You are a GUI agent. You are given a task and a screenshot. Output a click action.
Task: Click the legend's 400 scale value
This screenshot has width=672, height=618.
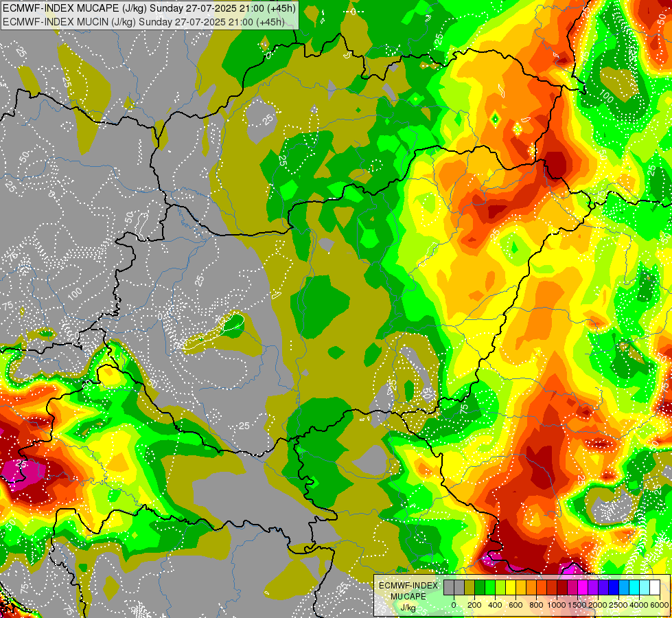[495, 605]
